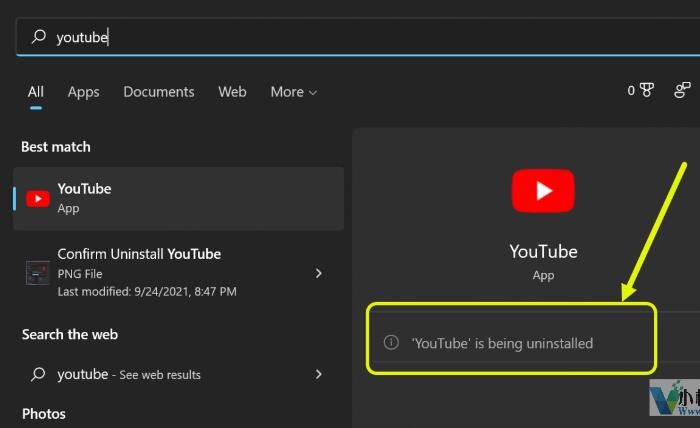The height and width of the screenshot is (428, 700).
Task: Click the feedback people icon
Action: tap(682, 90)
